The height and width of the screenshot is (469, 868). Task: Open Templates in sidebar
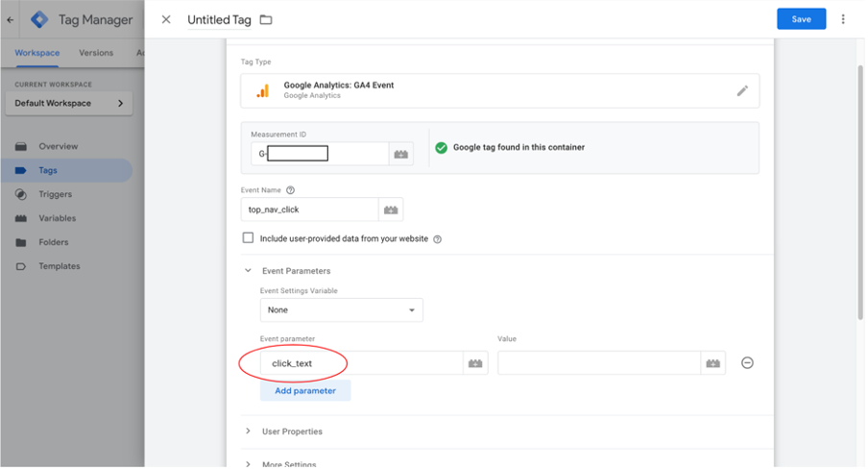point(60,266)
